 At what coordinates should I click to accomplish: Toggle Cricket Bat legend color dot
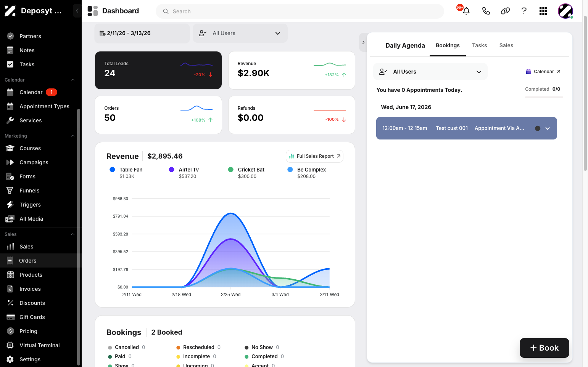[231, 170]
